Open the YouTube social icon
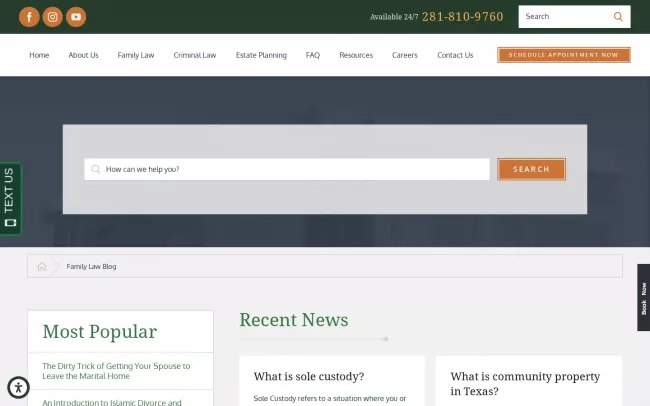Screen dimensions: 650x406 click(x=76, y=17)
